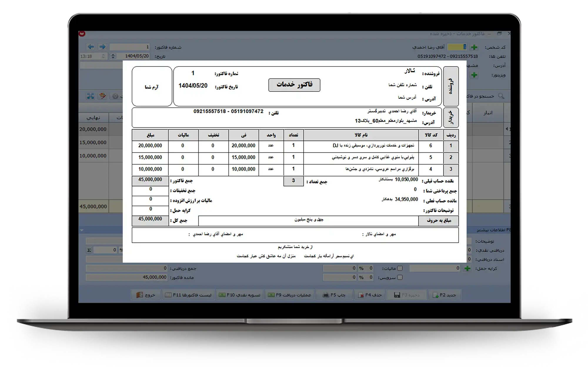Screen dimensions: 588x367
Task: Click the نهایی column header in the grid
Action: 93,117
